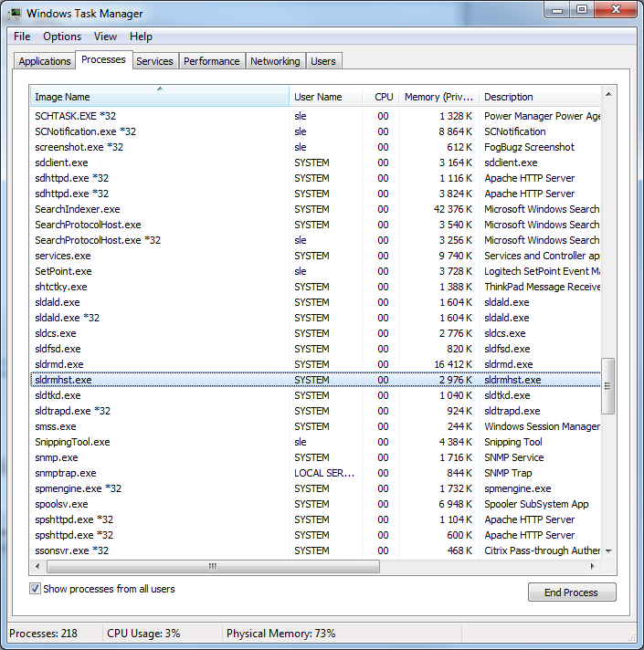Click the Windows Session Manager description
The image size is (644, 650).
click(x=542, y=426)
